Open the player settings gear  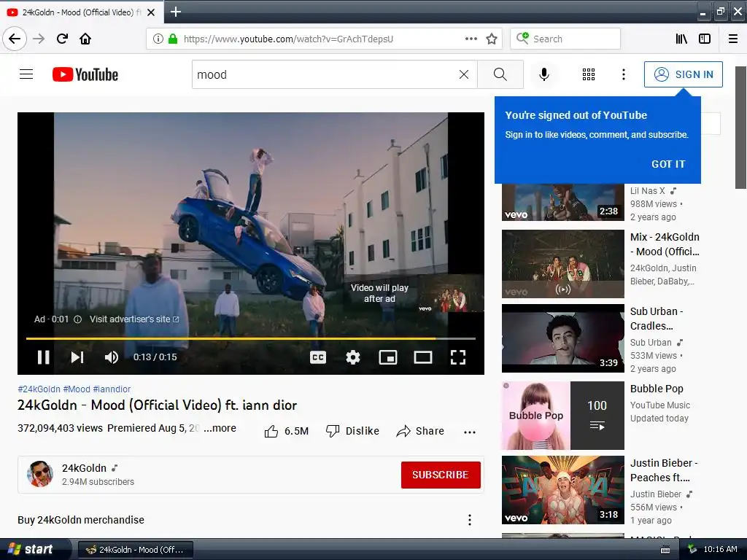coord(353,357)
